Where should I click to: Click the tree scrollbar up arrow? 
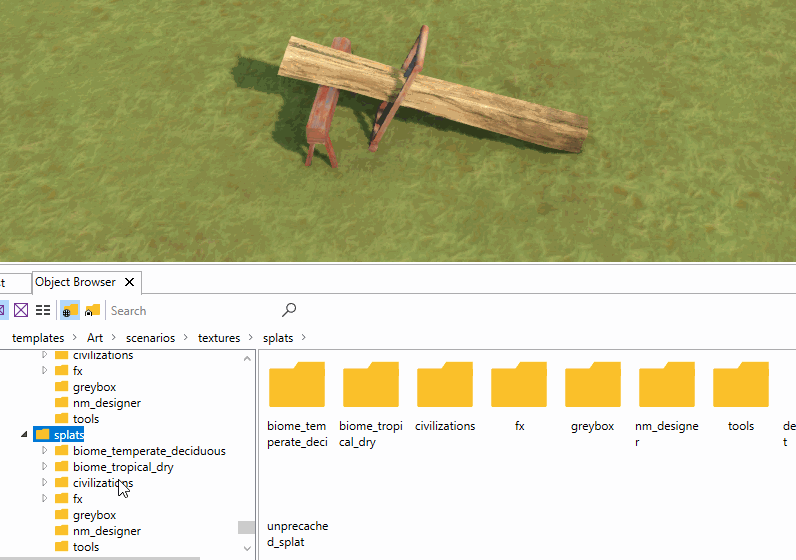(x=247, y=358)
